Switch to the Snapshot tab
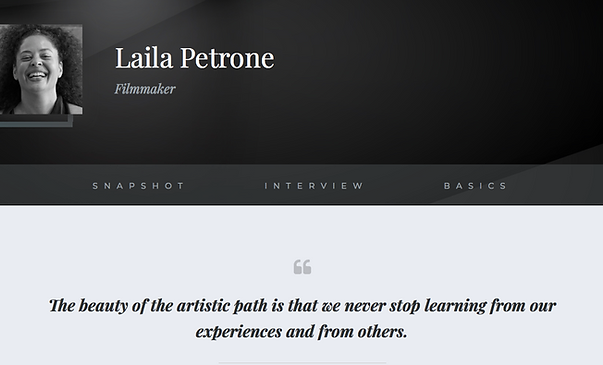Viewport: 603px width, 365px height. (x=138, y=186)
